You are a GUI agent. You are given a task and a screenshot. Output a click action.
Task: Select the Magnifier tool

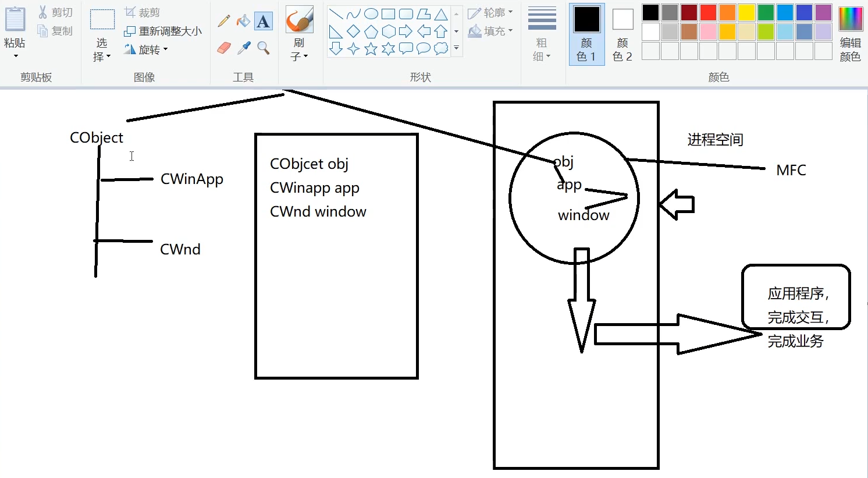264,48
